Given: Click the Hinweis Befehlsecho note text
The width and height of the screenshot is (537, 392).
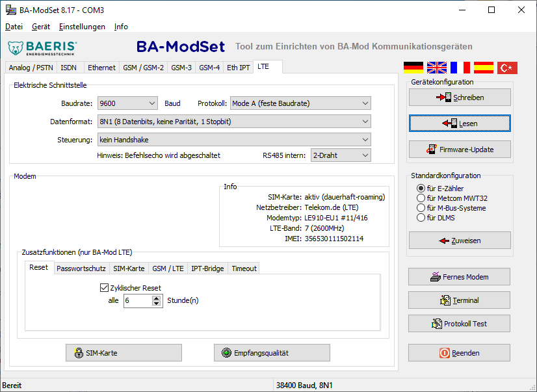Looking at the screenshot, I should click(x=159, y=155).
